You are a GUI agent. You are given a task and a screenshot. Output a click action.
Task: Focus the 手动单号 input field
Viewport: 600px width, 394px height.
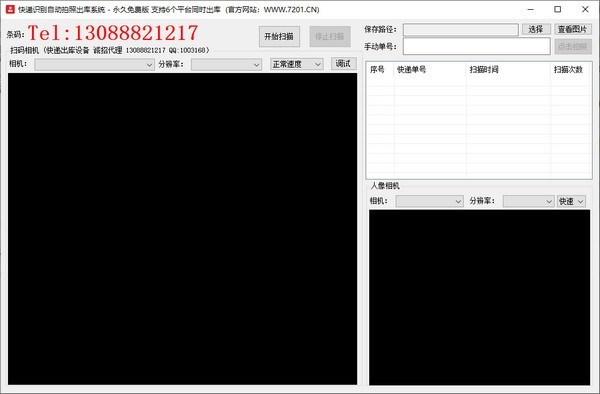[x=476, y=46]
